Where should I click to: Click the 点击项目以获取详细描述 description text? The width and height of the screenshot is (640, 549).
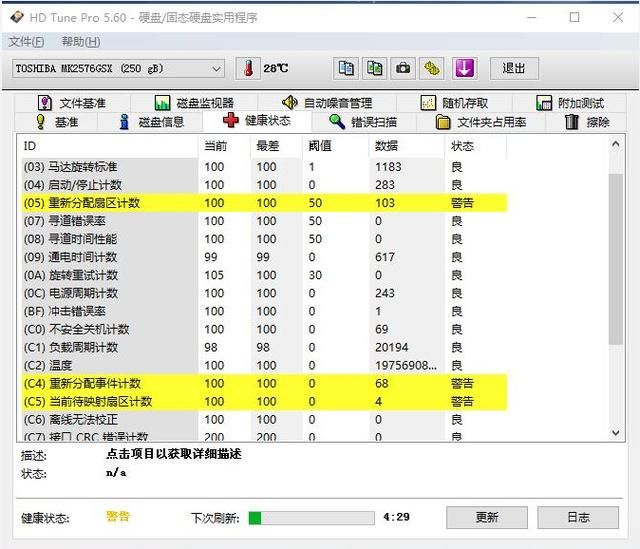click(x=174, y=454)
